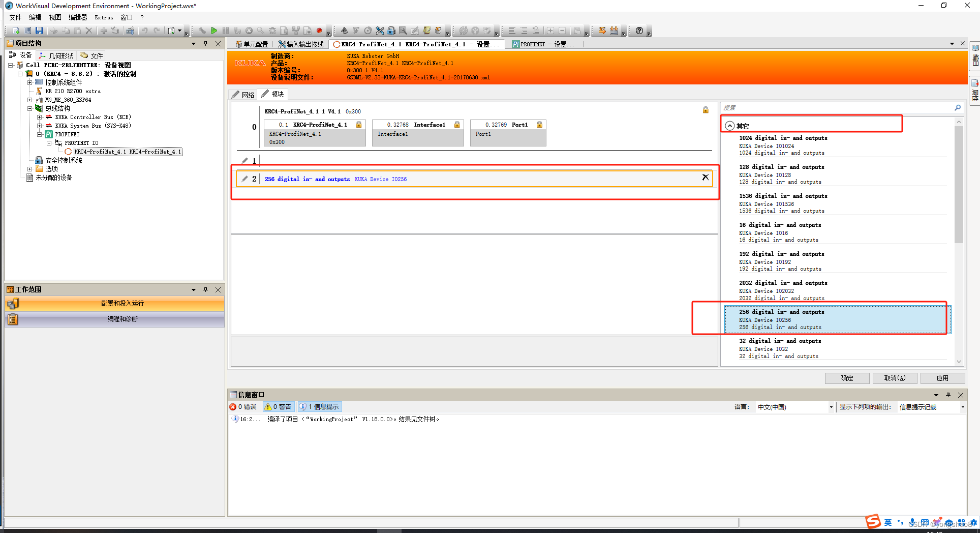Click the Add plus toolbar icon
980x533 pixels.
104,31
